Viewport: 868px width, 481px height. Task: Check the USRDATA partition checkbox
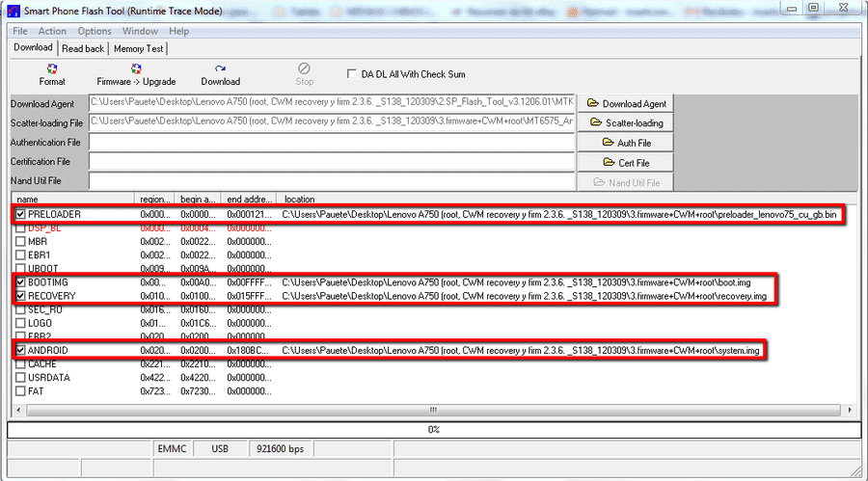tap(20, 378)
